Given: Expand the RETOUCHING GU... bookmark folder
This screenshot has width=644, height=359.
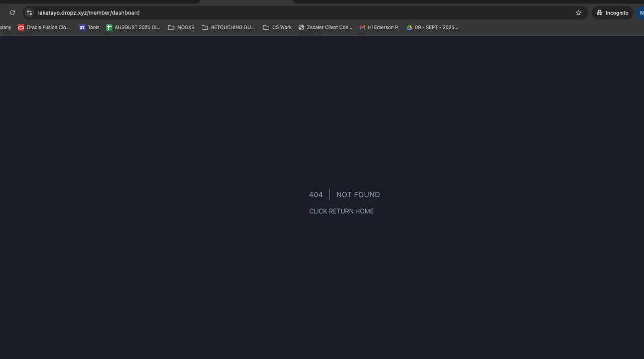Looking at the screenshot, I should (228, 27).
